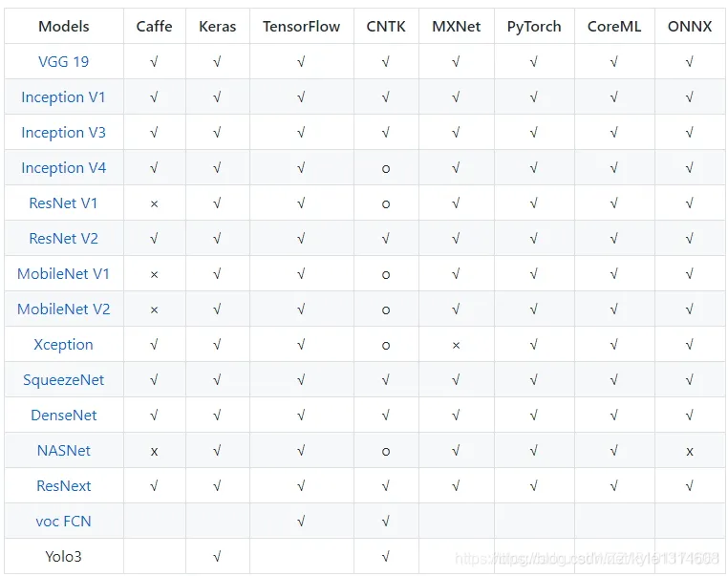The width and height of the screenshot is (728, 576).
Task: Click the PyTorch column header
Action: coord(534,27)
